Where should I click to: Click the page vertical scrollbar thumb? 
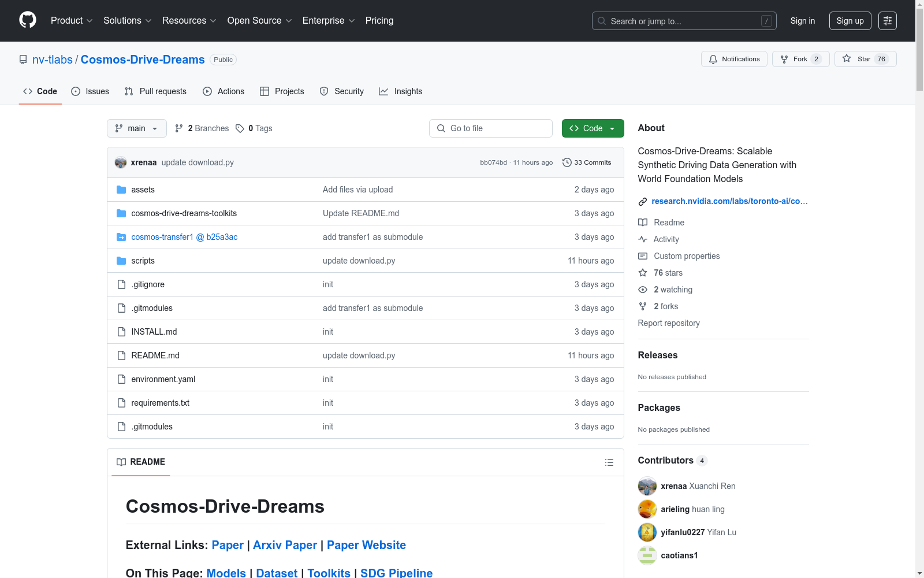(x=919, y=49)
